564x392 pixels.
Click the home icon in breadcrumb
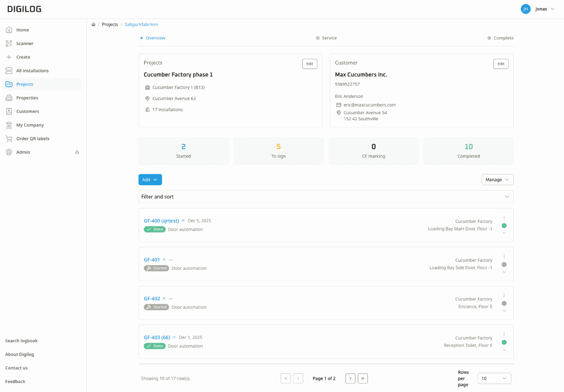[94, 24]
